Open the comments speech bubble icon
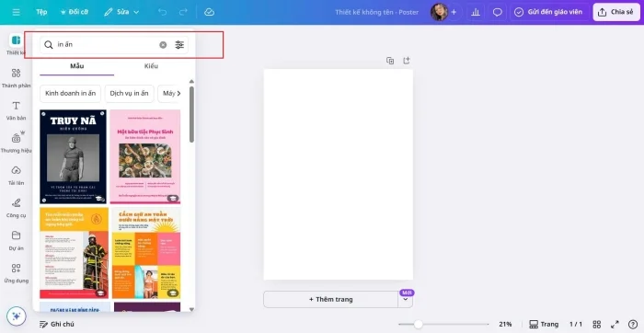This screenshot has width=644, height=333. click(x=498, y=12)
